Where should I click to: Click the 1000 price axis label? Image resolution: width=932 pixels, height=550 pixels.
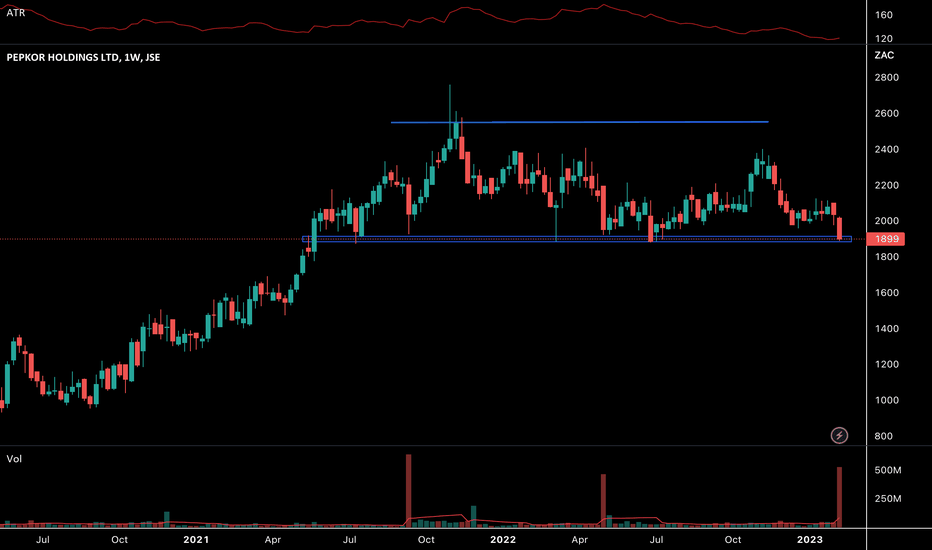pyautogui.click(x=886, y=400)
